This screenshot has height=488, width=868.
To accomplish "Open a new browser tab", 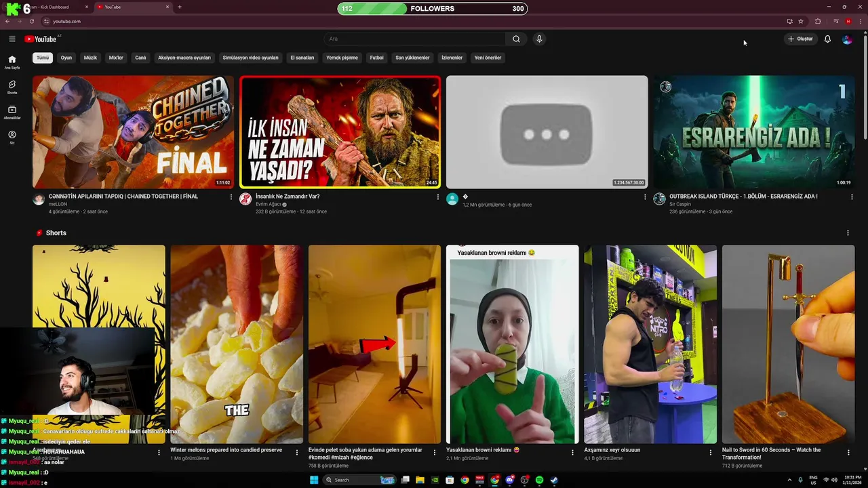I will [x=179, y=7].
